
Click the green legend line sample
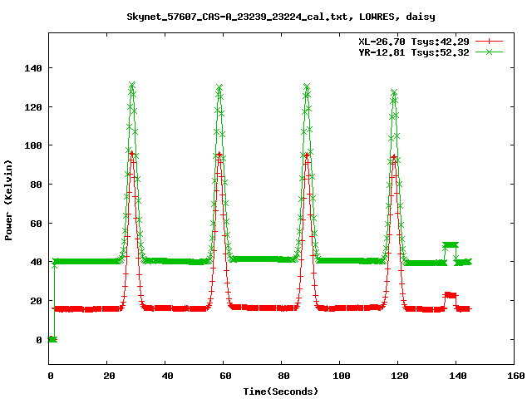tap(489, 52)
